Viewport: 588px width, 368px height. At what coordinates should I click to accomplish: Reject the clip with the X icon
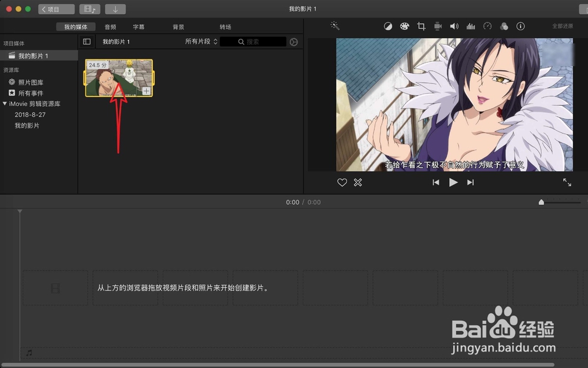click(x=358, y=182)
